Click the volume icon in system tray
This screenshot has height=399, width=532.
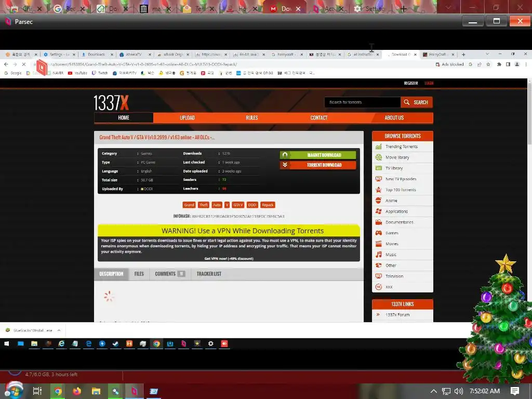point(458,391)
